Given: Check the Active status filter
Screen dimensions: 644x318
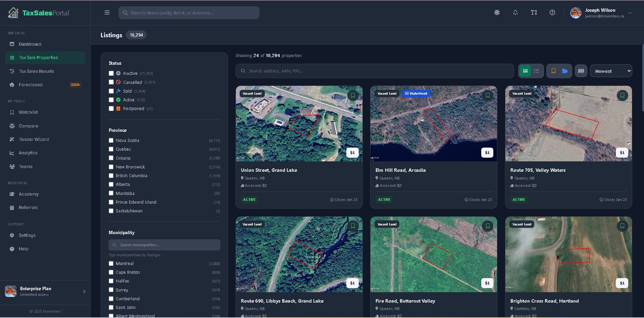Looking at the screenshot, I should pyautogui.click(x=111, y=100).
